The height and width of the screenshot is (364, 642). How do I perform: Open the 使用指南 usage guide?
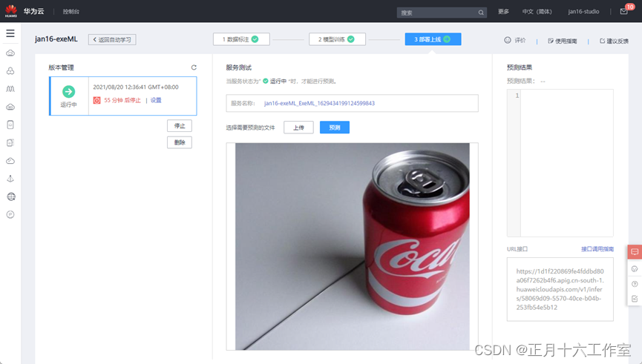click(x=563, y=41)
